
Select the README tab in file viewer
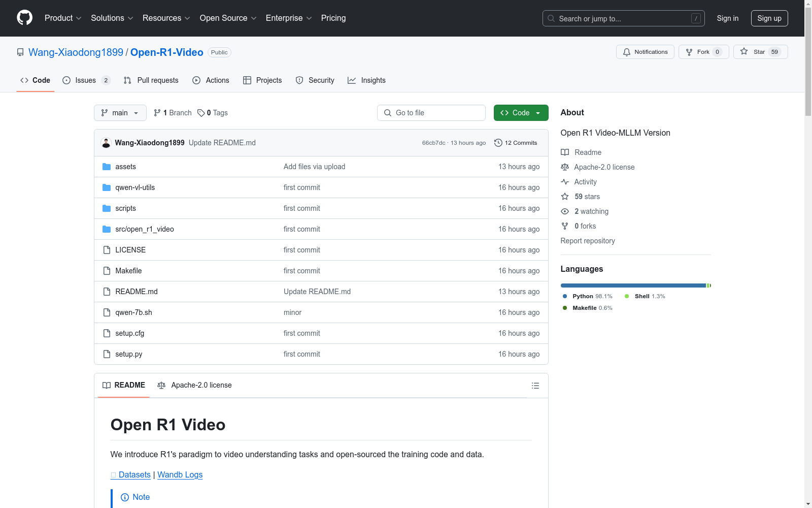point(124,385)
